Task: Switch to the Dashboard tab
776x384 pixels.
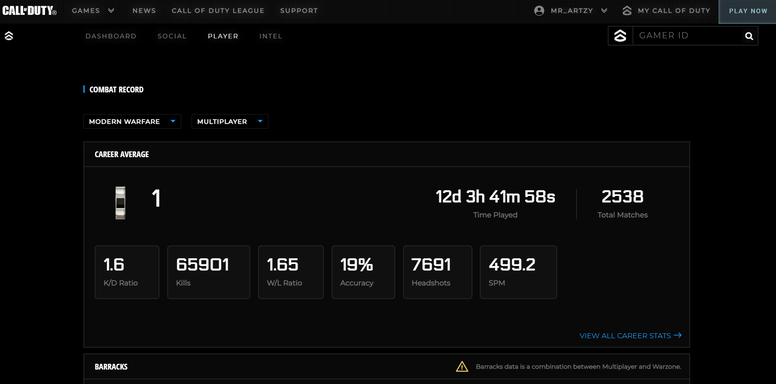Action: click(111, 36)
